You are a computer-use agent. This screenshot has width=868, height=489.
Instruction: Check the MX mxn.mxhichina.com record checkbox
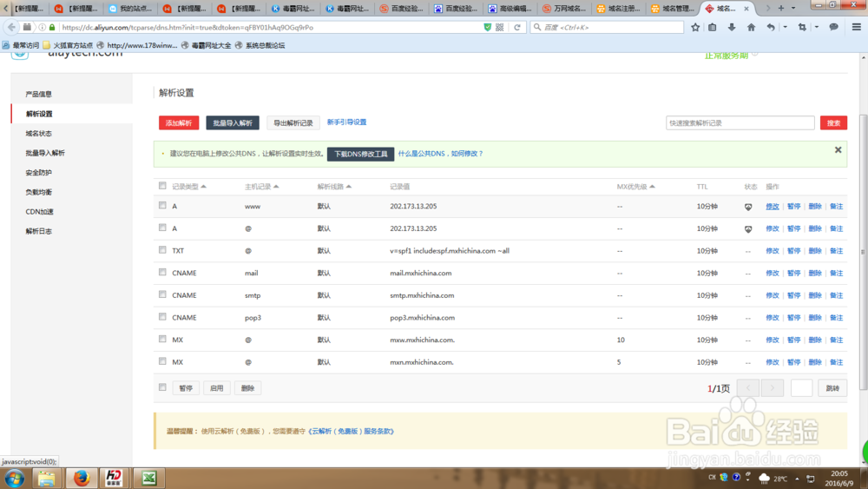[x=162, y=360]
